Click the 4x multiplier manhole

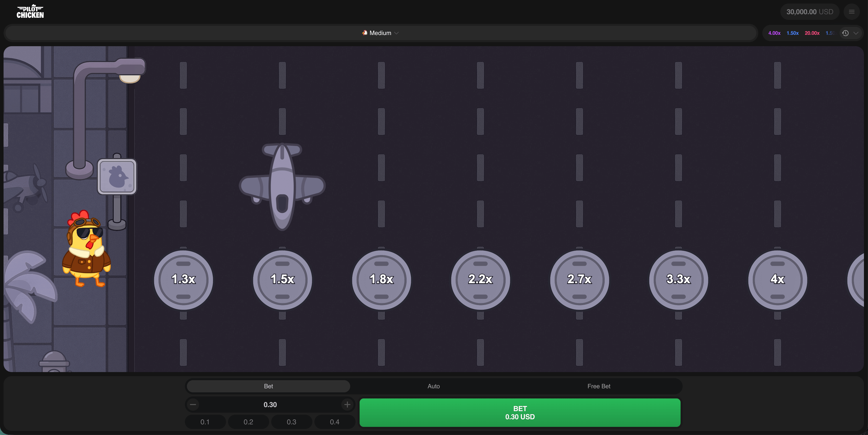click(x=778, y=280)
